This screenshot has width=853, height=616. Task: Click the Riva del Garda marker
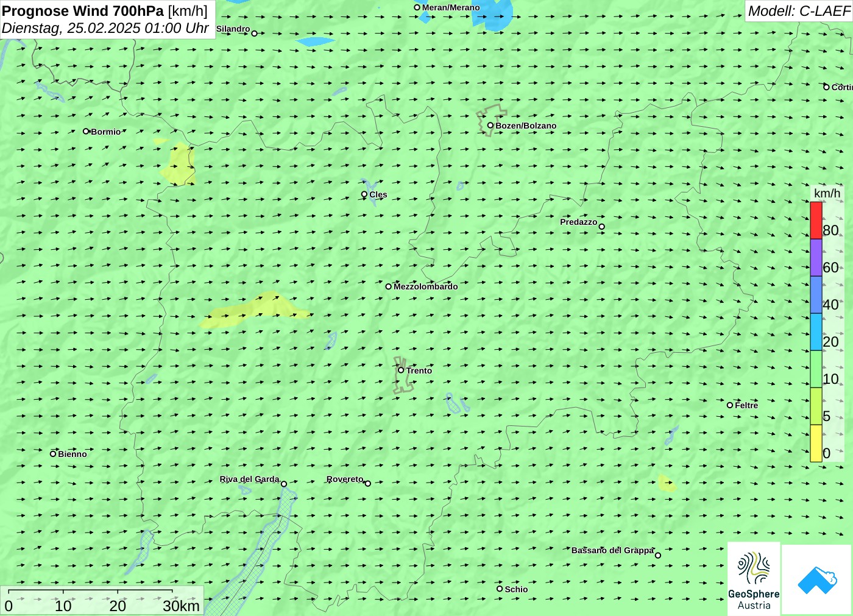(283, 484)
